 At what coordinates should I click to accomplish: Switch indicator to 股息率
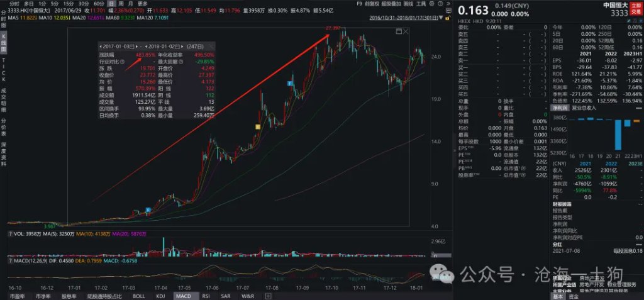[x=69, y=296]
